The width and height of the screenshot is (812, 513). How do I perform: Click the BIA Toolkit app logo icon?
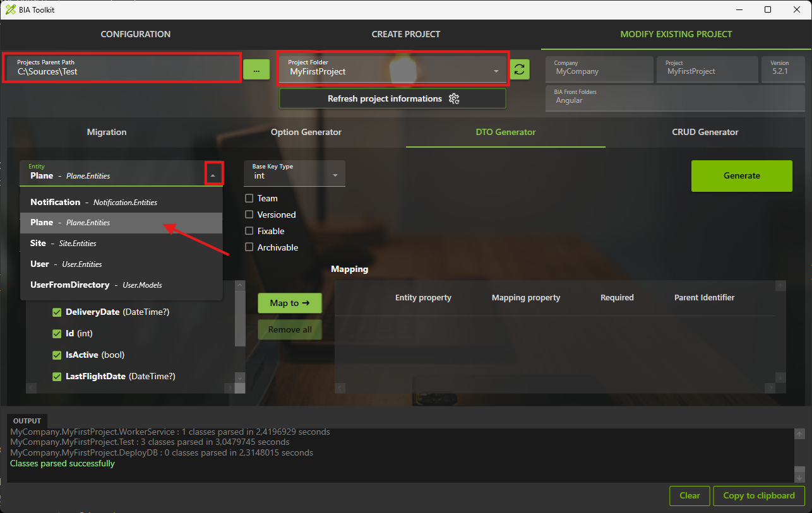coord(11,9)
